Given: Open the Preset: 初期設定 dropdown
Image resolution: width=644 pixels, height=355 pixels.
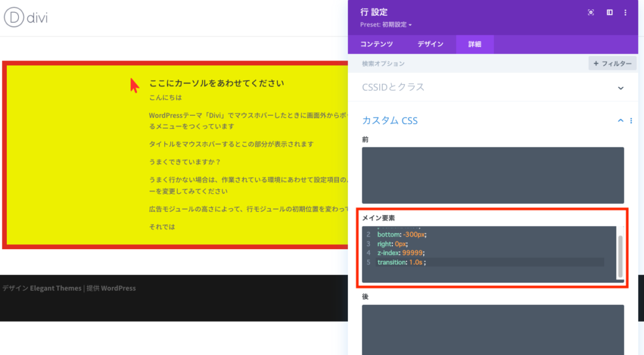Looking at the screenshot, I should tap(386, 25).
